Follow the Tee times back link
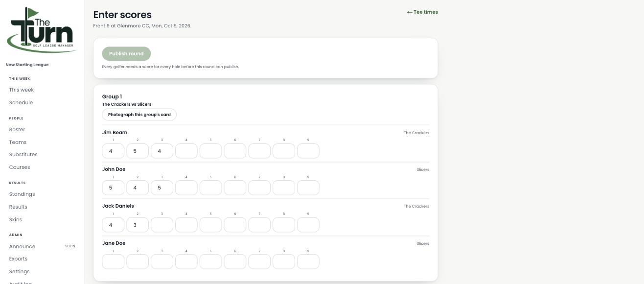Viewport: 644px width, 284px height. [x=422, y=12]
